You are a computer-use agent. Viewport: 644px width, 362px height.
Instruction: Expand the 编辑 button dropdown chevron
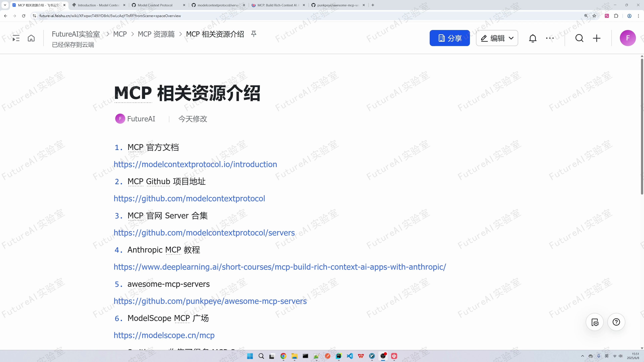[x=511, y=38]
